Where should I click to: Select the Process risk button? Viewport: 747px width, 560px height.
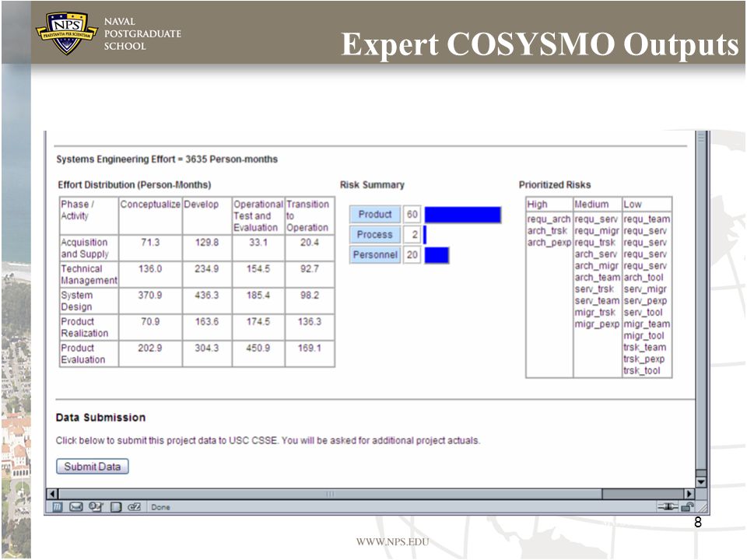pyautogui.click(x=375, y=234)
